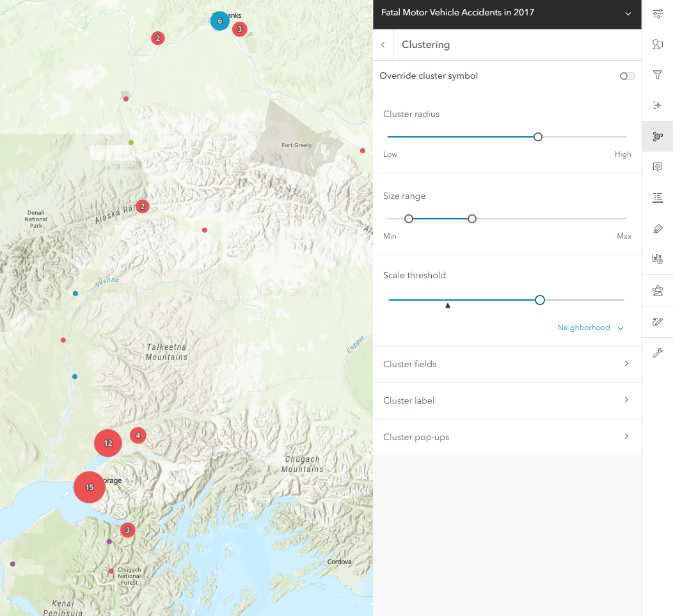
Task: Open the Styles panel
Action: (x=658, y=43)
